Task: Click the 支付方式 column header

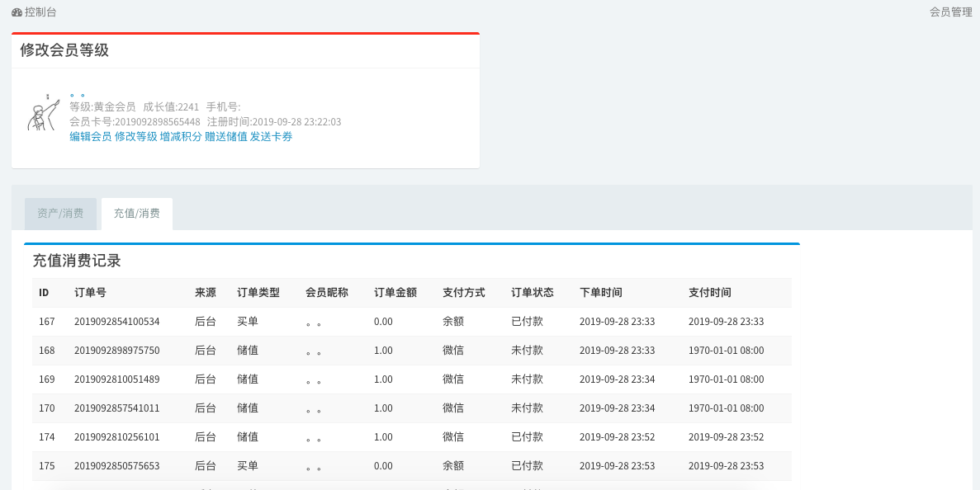Action: click(464, 293)
